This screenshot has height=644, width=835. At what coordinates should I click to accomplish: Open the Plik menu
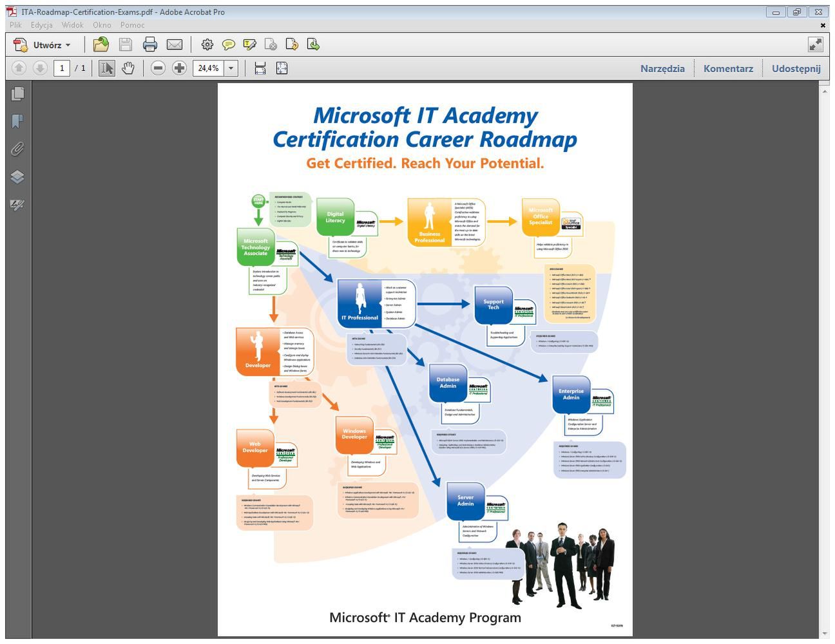pos(15,25)
